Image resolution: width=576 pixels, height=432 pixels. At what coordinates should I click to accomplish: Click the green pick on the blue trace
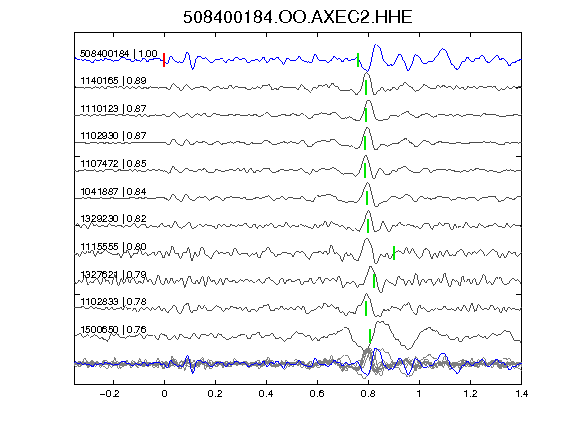pos(358,60)
